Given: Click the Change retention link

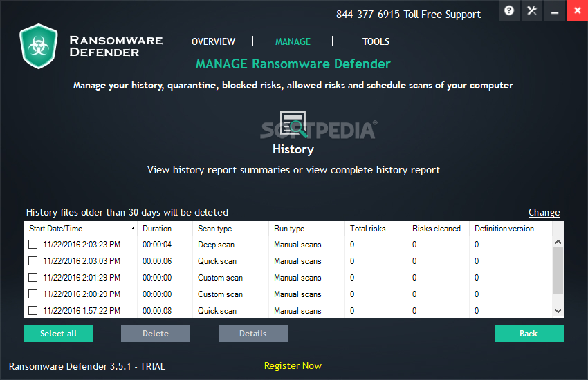Looking at the screenshot, I should [544, 212].
